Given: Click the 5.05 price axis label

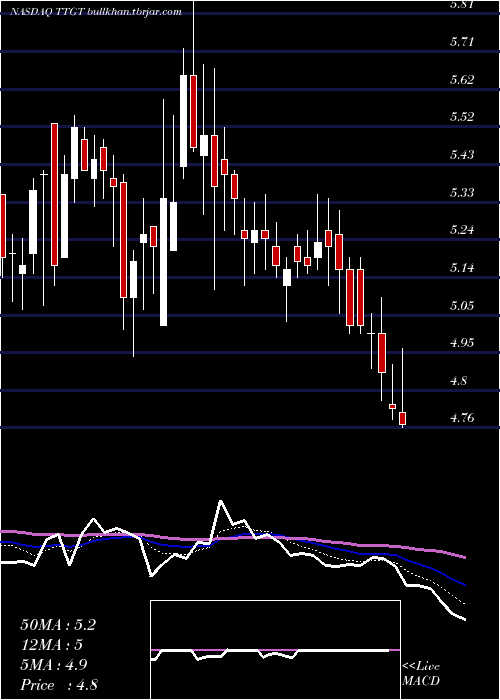Looking at the screenshot, I should (x=462, y=306).
